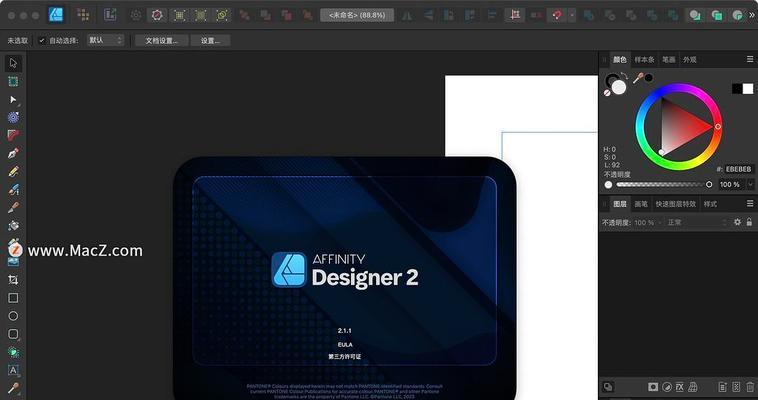
Task: Switch to the 样本条 tab
Action: click(644, 59)
